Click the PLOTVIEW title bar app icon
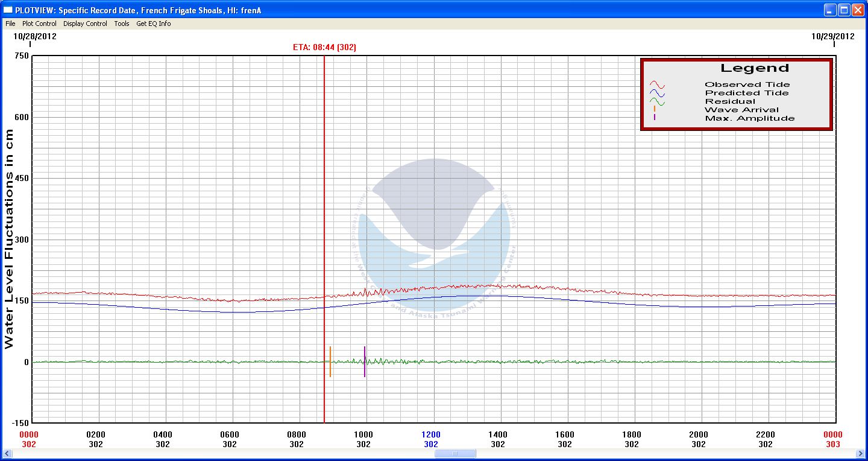Screen dimensions: 868x461 click(8, 10)
